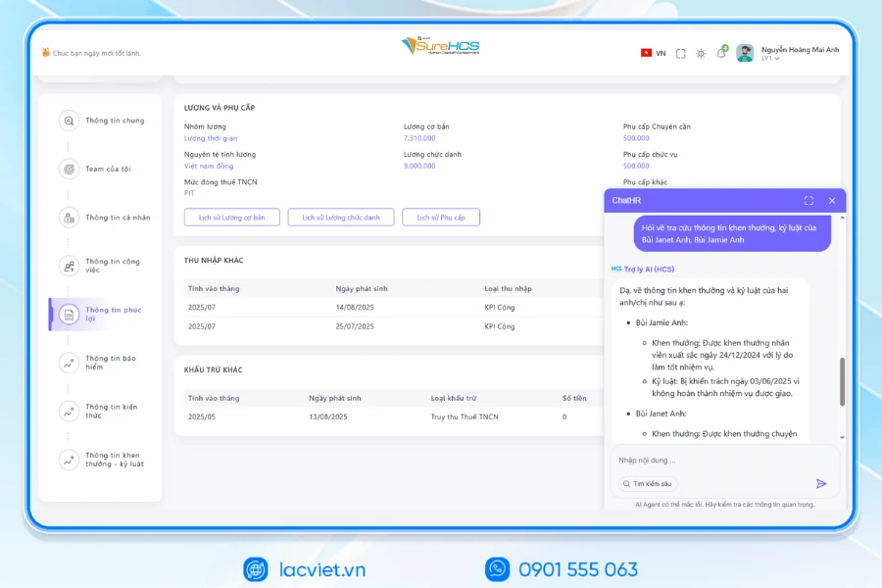The width and height of the screenshot is (882, 588).
Task: Open the notification bell with badge 4
Action: click(723, 54)
